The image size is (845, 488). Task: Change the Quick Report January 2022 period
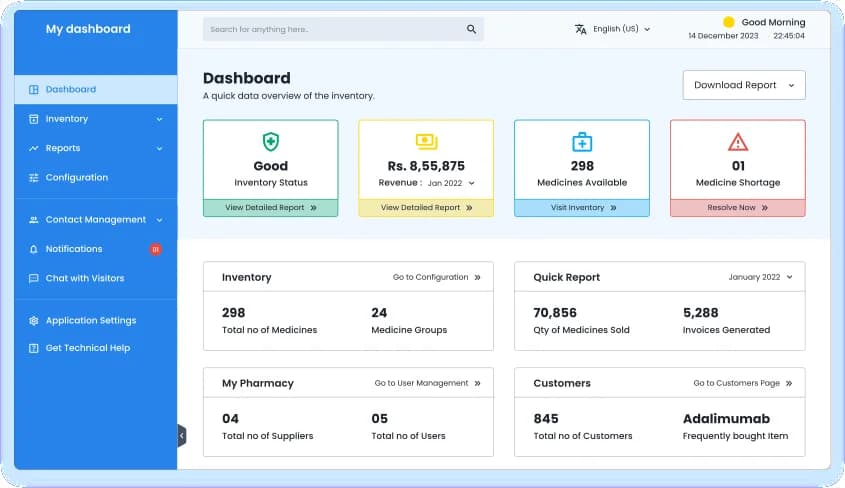point(759,277)
